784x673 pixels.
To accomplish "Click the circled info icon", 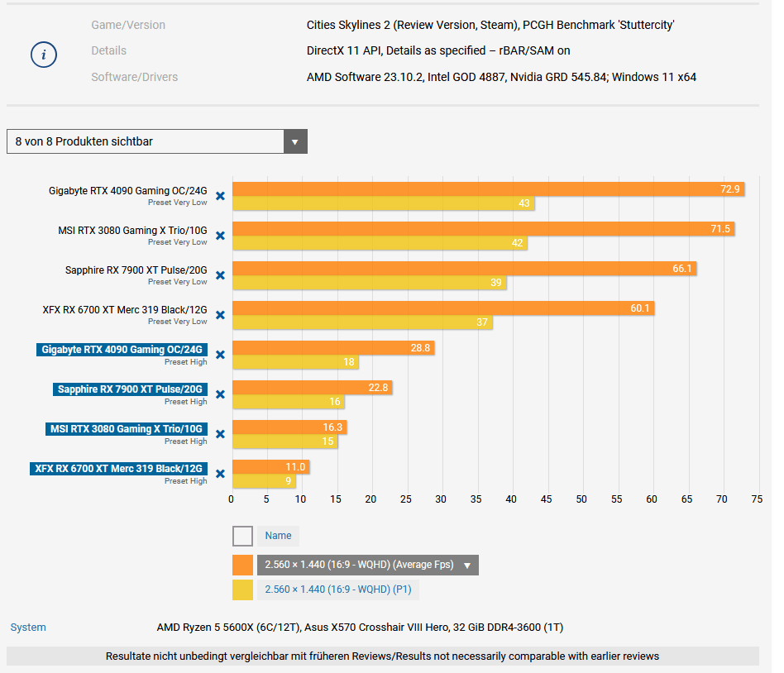I will point(44,55).
